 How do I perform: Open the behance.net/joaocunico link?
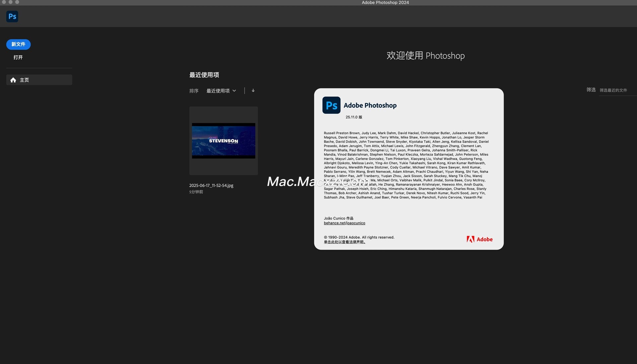click(x=344, y=223)
